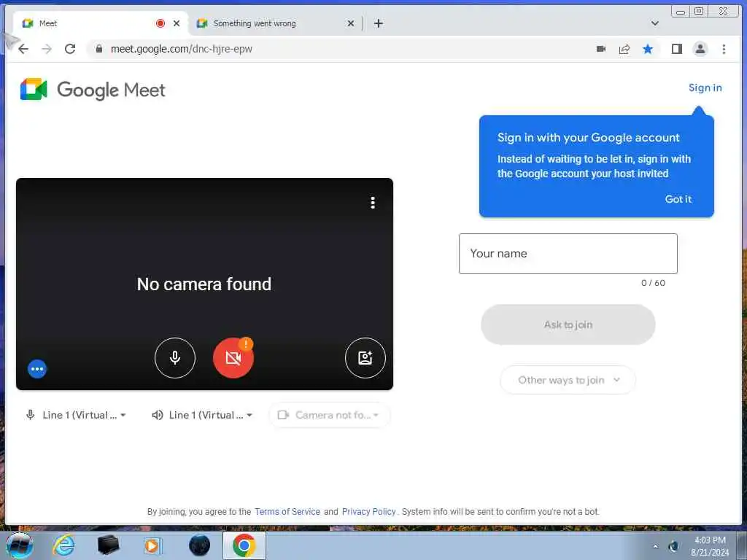Open a new browser tab
The width and height of the screenshot is (747, 560).
click(x=379, y=23)
